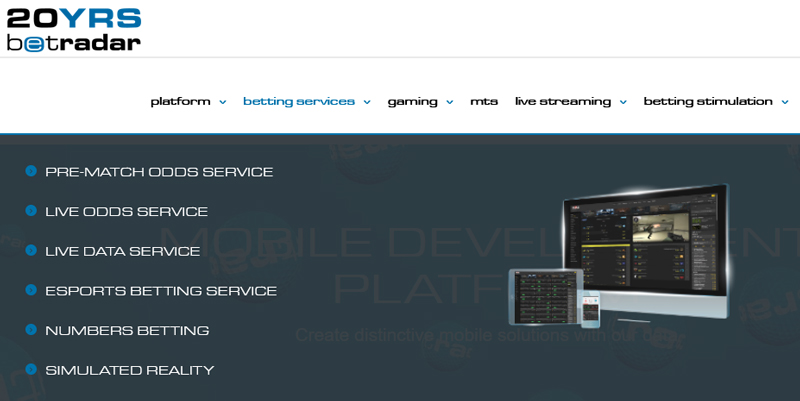Expand the live streaming chevron
This screenshot has width=800, height=401.
[623, 102]
